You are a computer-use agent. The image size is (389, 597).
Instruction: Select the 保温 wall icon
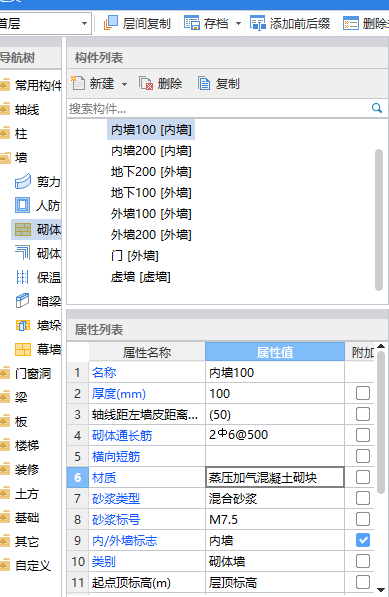pyautogui.click(x=22, y=277)
